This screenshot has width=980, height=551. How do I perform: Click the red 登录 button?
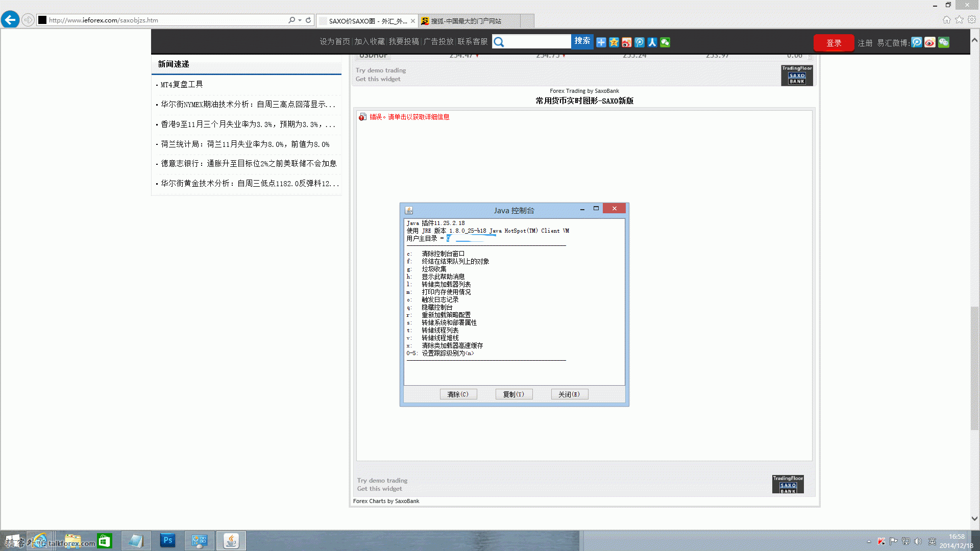pos(834,43)
